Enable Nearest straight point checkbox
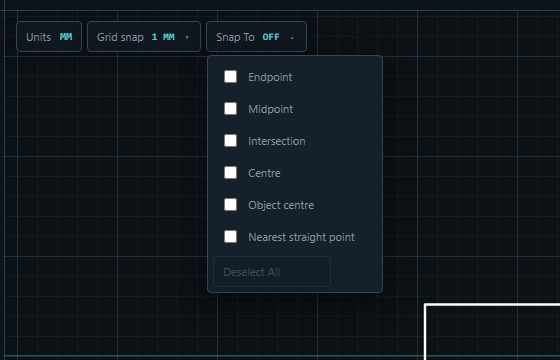 click(x=230, y=236)
